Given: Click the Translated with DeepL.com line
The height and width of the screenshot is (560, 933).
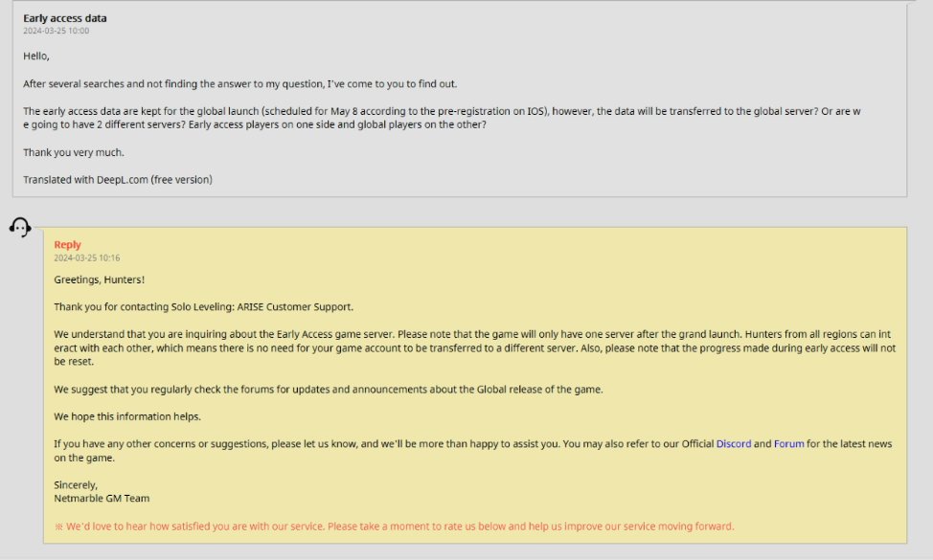Looking at the screenshot, I should coord(118,180).
